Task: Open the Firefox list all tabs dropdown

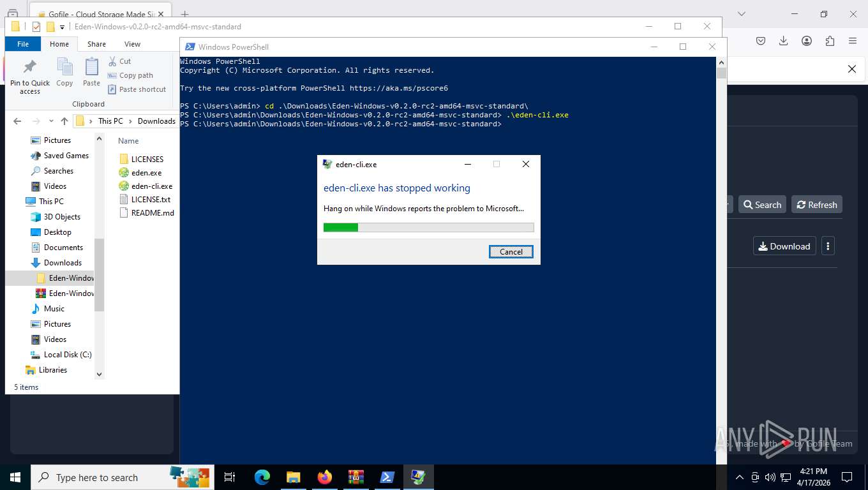Action: click(742, 14)
